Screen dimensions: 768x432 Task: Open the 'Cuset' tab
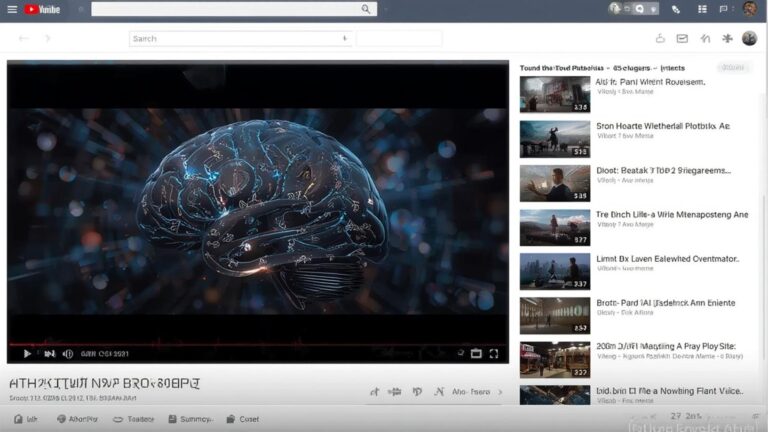tap(242, 419)
